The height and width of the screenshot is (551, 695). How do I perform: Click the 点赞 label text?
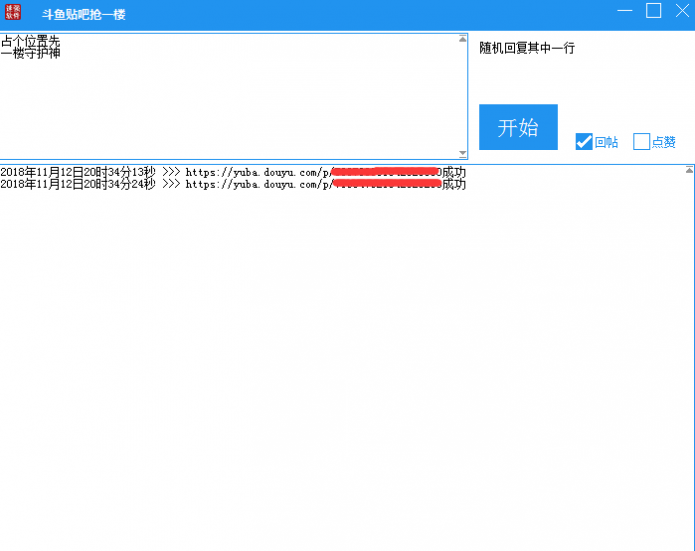point(664,142)
